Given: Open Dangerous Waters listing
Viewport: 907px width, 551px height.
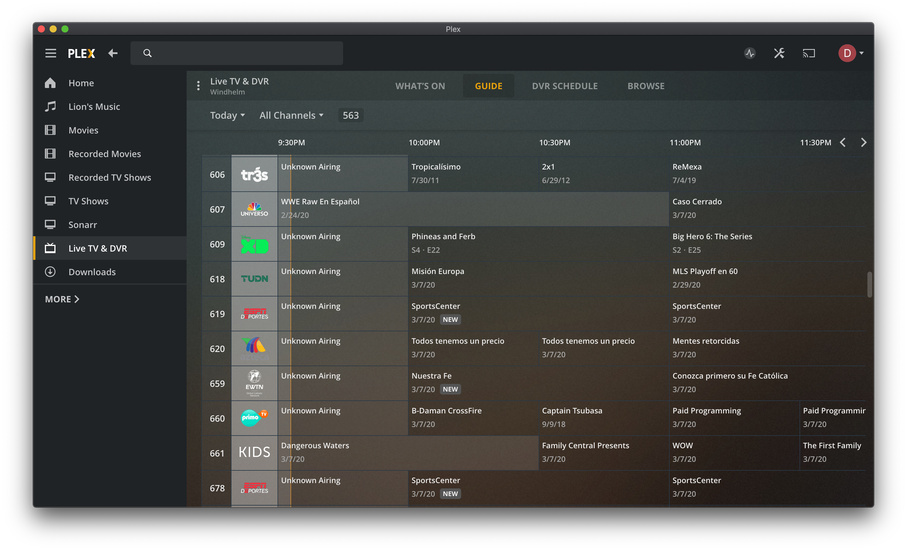Looking at the screenshot, I should (408, 453).
